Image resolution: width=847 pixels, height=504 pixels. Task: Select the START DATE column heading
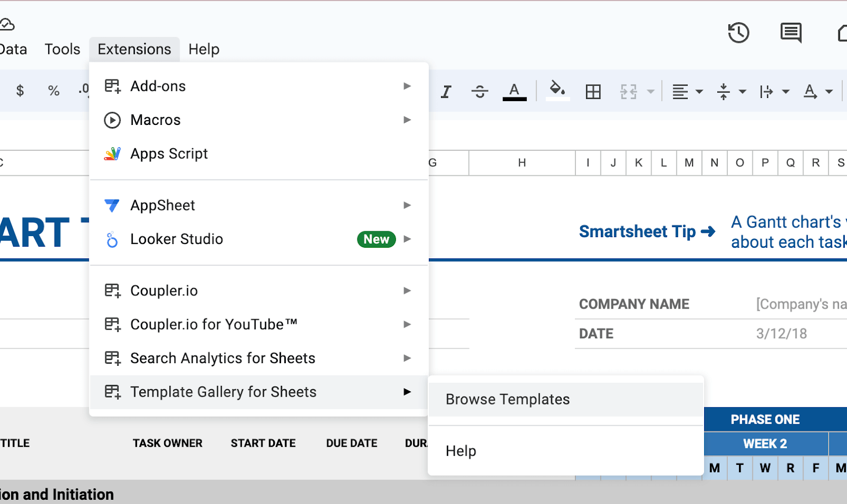[263, 443]
